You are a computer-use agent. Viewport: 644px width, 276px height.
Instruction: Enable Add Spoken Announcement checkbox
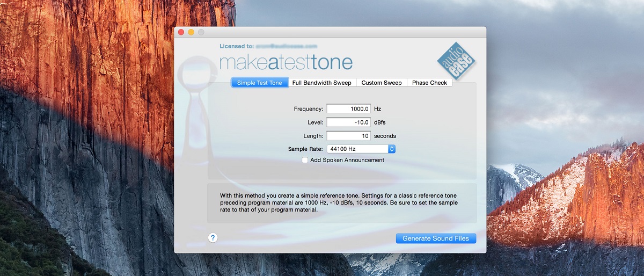tap(305, 160)
